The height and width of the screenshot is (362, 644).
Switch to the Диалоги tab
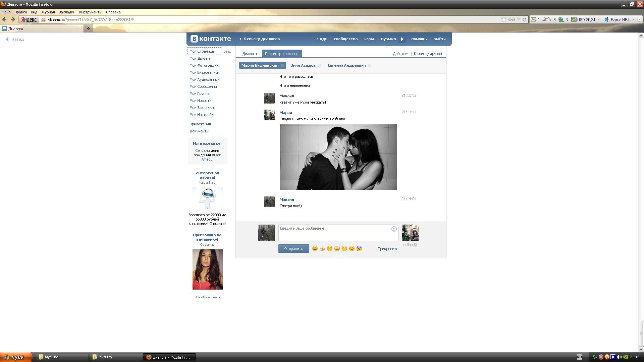[249, 54]
